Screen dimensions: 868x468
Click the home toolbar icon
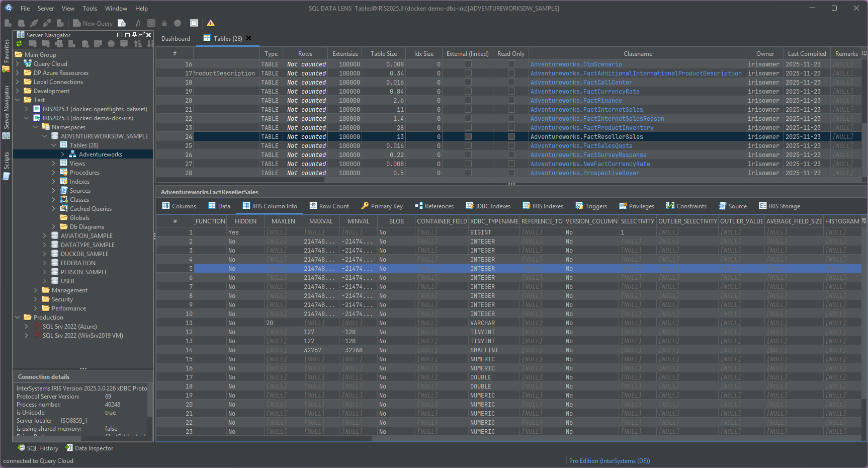click(164, 23)
